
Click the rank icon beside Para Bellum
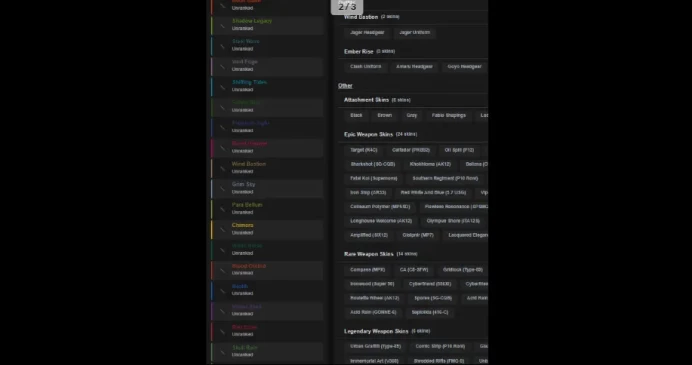point(223,210)
